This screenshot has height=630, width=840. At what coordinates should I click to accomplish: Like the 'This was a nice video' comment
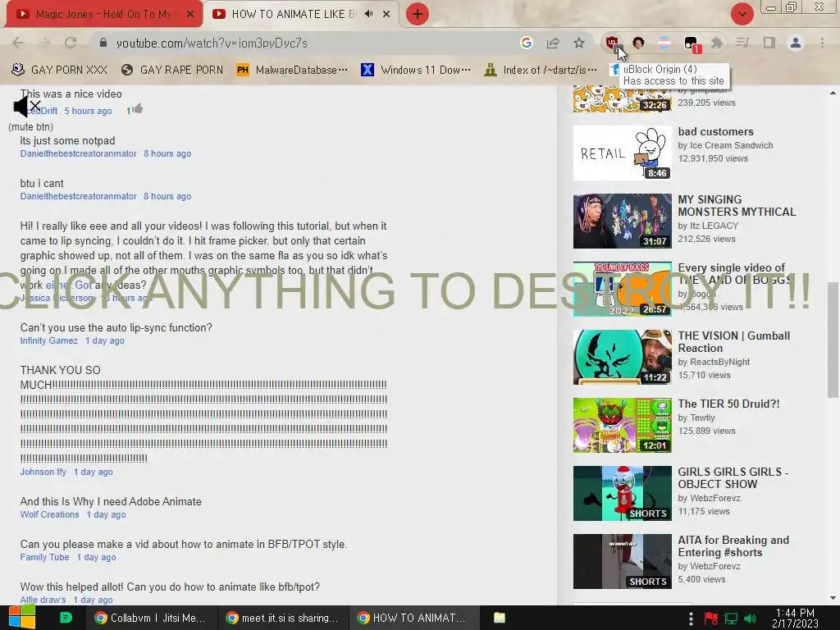[x=138, y=109]
